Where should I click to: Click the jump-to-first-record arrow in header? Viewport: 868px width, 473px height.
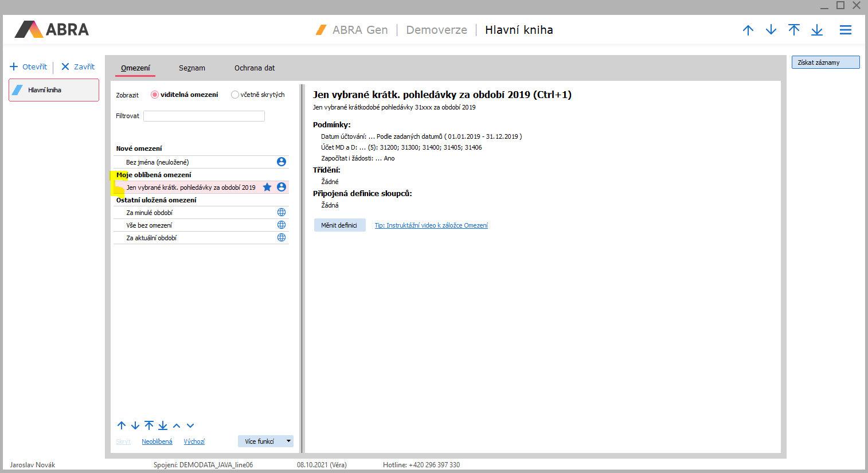click(794, 30)
